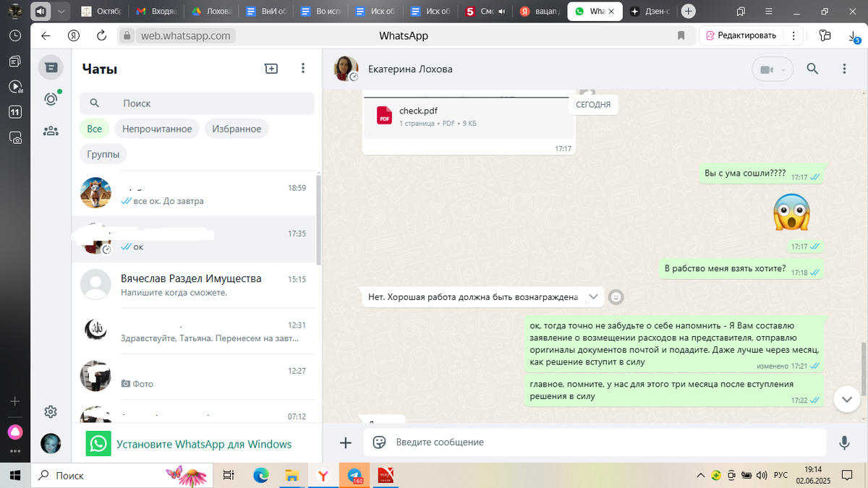Viewport: 868px width, 488px height.
Task: Open the emoji and sticker picker
Action: pos(379,442)
